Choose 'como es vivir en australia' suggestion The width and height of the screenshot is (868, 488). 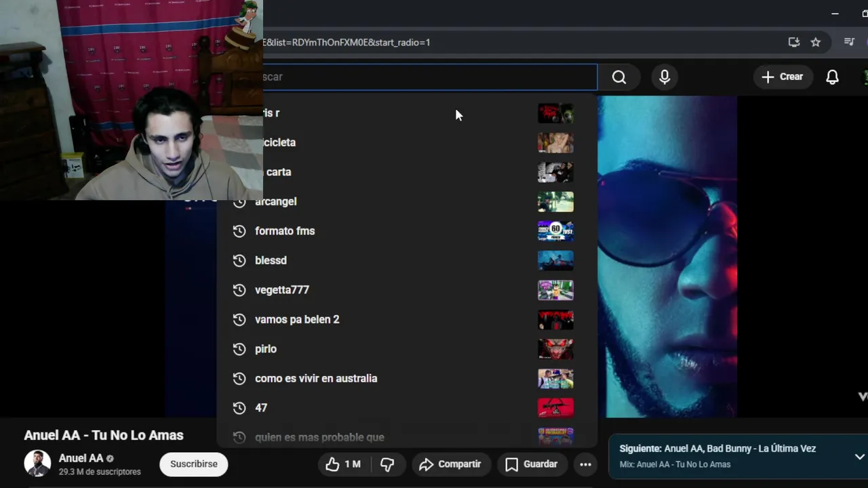(x=407, y=378)
